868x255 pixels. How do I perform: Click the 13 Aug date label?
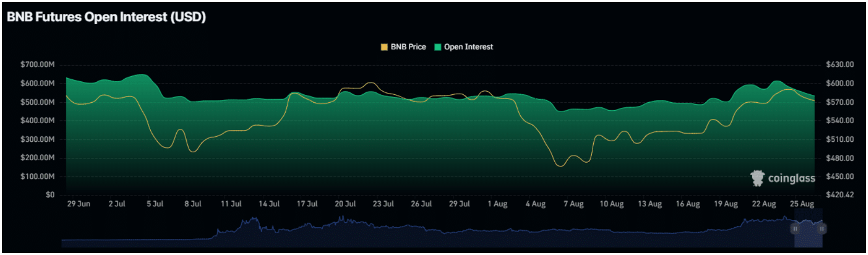[650, 204]
